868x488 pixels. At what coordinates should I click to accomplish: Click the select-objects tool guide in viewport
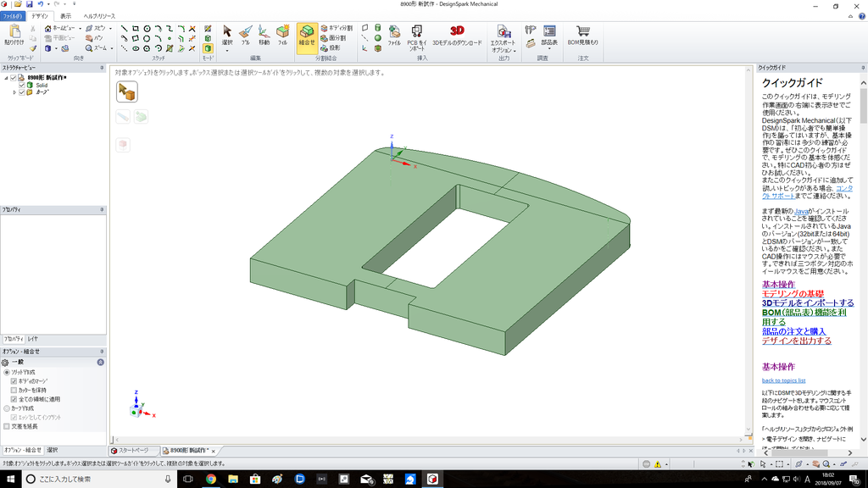127,91
